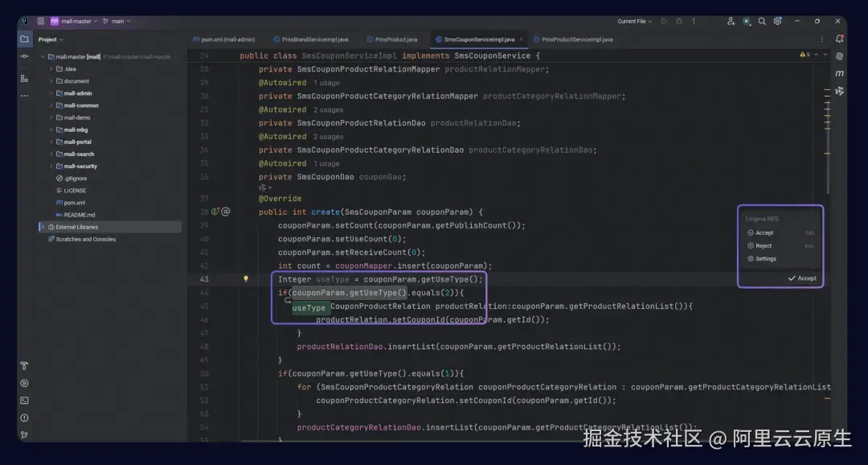Screen dimensions: 868x465
Task: Click the Run/Services play icon in left sidebar
Action: point(23,383)
